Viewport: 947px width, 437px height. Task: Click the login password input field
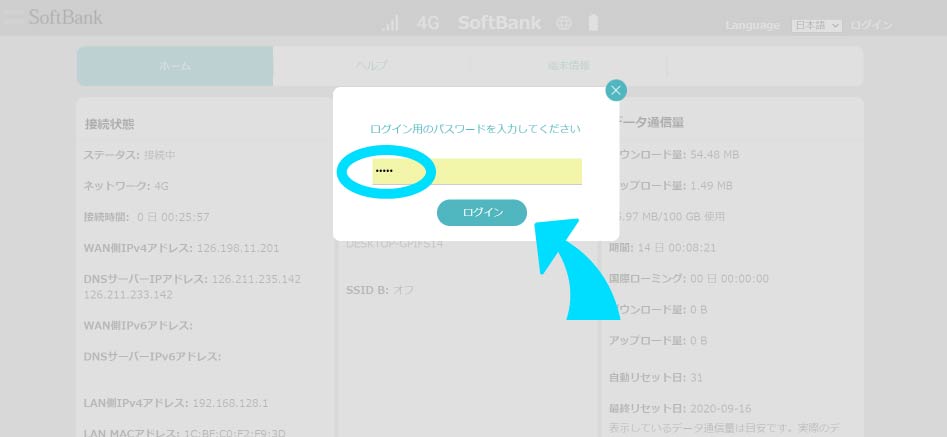(477, 171)
